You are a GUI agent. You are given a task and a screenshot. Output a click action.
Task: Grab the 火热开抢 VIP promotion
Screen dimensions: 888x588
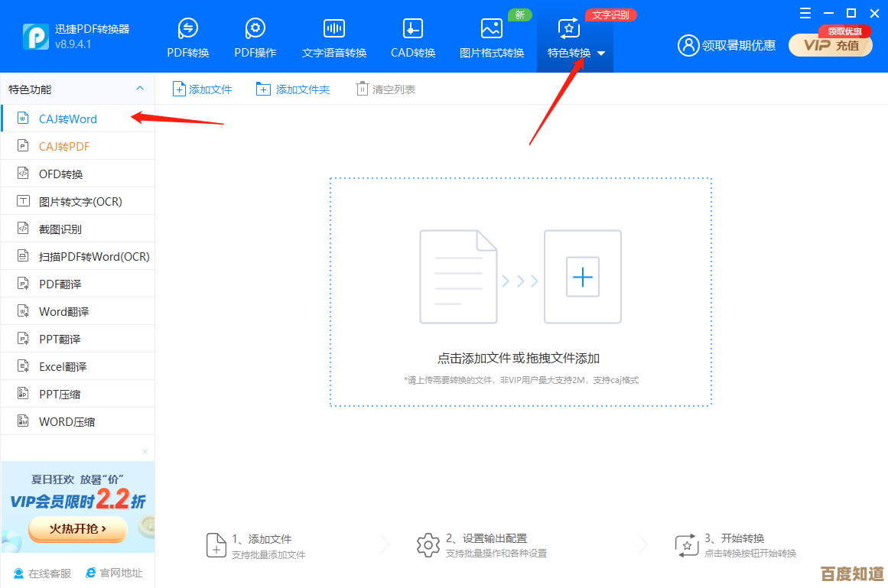click(77, 528)
